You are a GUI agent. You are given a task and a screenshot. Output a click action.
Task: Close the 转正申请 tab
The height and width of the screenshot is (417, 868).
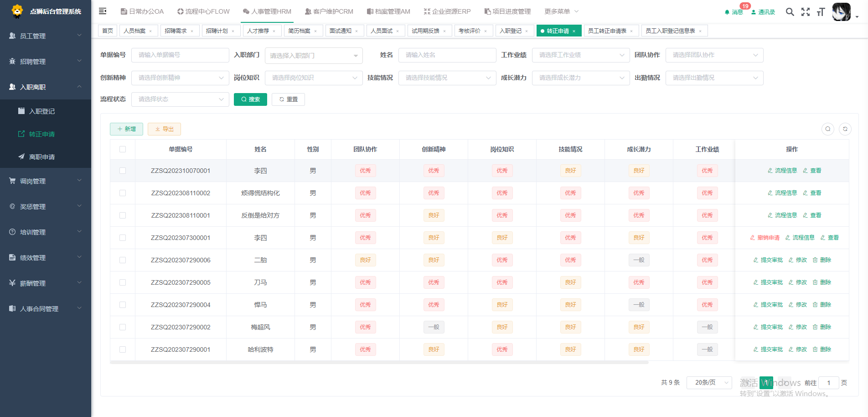pyautogui.click(x=574, y=31)
